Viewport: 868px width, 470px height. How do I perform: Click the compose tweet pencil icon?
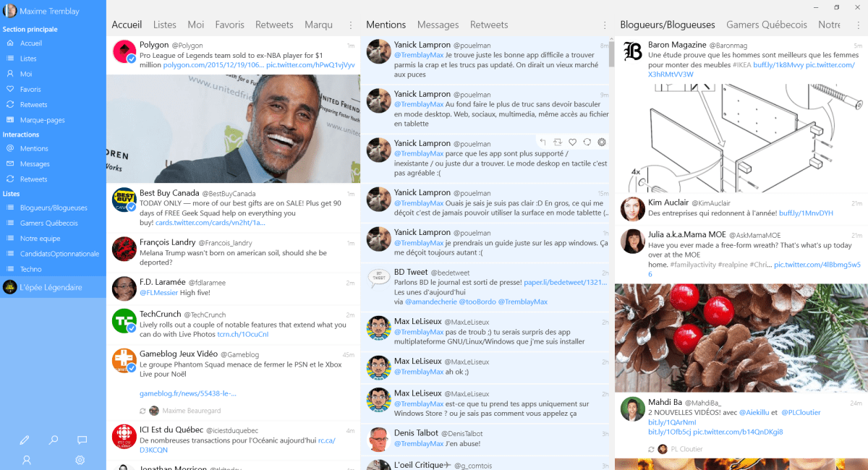coord(25,440)
